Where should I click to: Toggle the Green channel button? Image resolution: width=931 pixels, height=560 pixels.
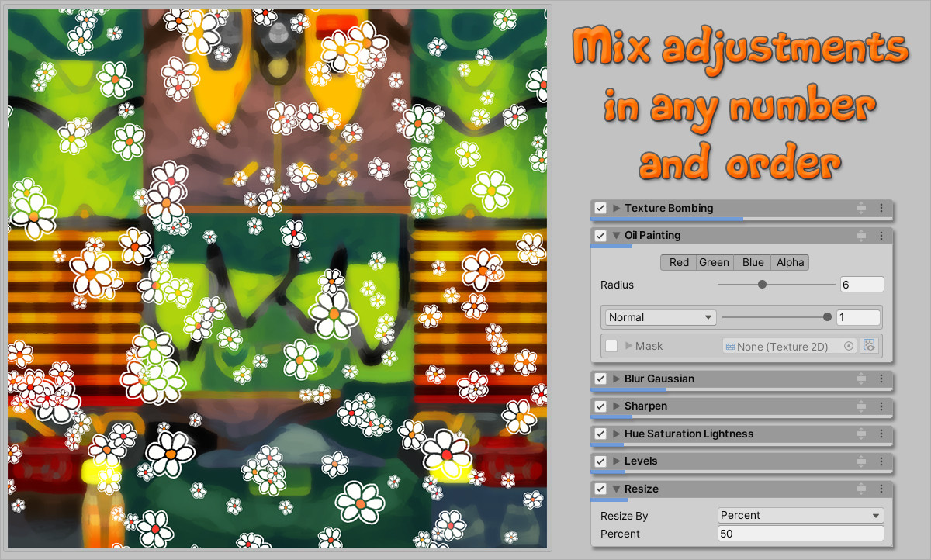[714, 262]
